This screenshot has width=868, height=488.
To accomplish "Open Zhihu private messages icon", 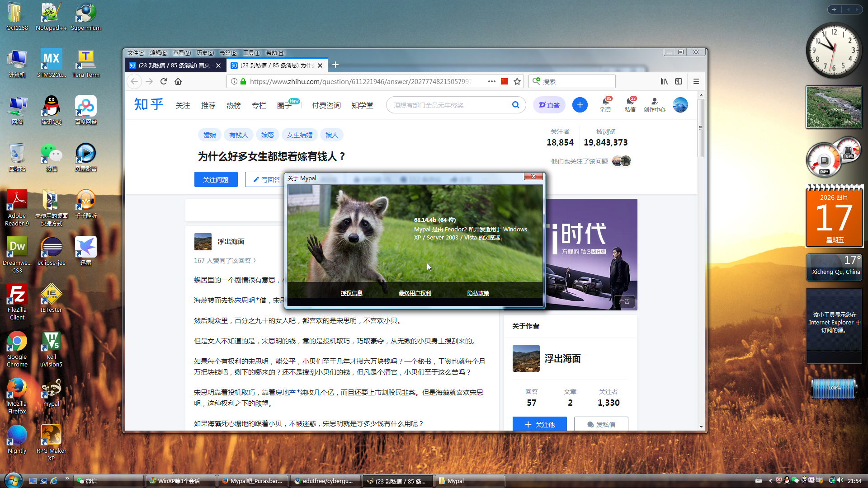I will tap(630, 102).
